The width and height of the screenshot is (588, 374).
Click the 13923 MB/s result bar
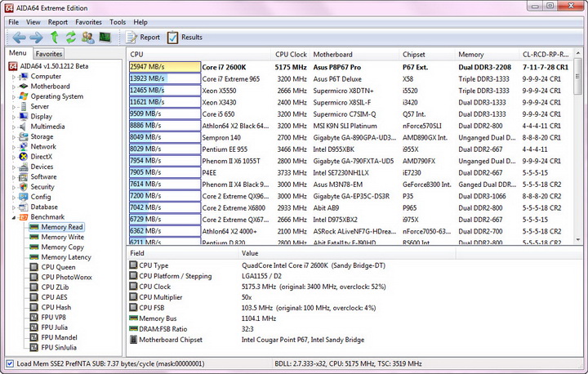165,78
